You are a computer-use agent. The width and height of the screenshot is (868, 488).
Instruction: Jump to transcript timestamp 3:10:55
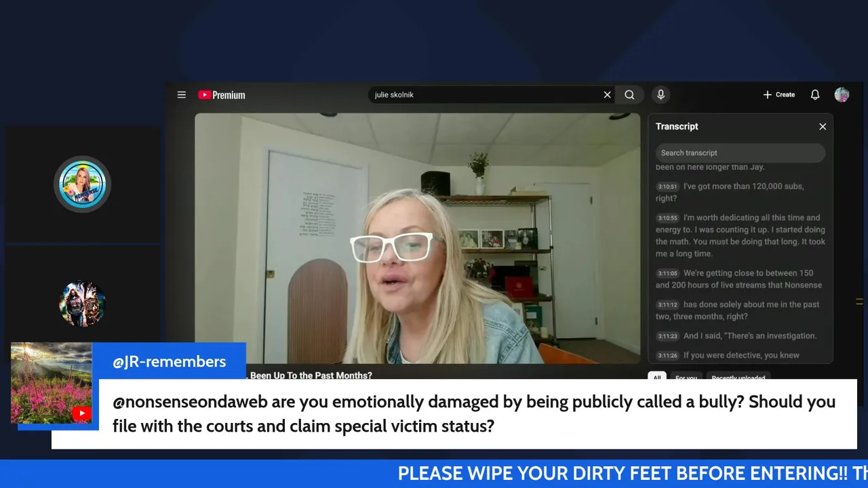667,218
